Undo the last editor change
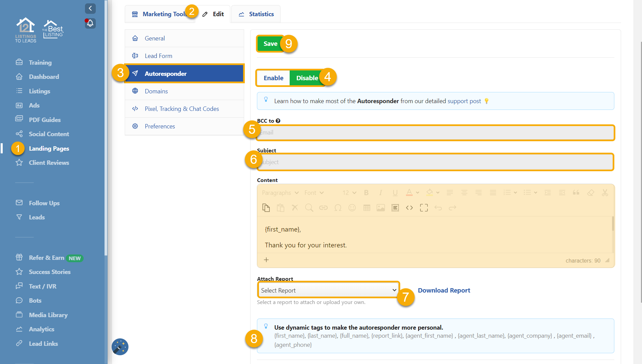Screen dimensions: 642x364 (438, 208)
